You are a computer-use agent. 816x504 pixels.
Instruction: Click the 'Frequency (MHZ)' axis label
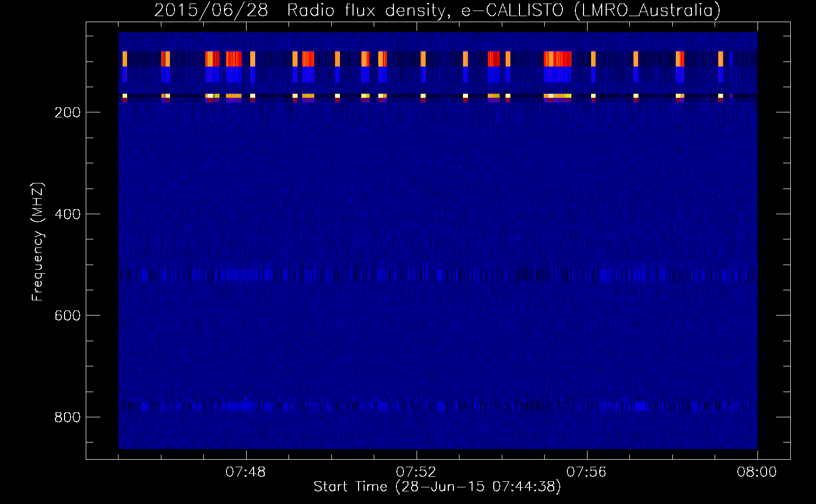pos(38,241)
